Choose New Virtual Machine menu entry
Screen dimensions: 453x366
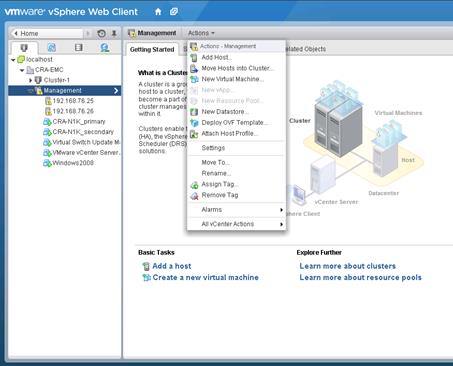click(x=237, y=79)
